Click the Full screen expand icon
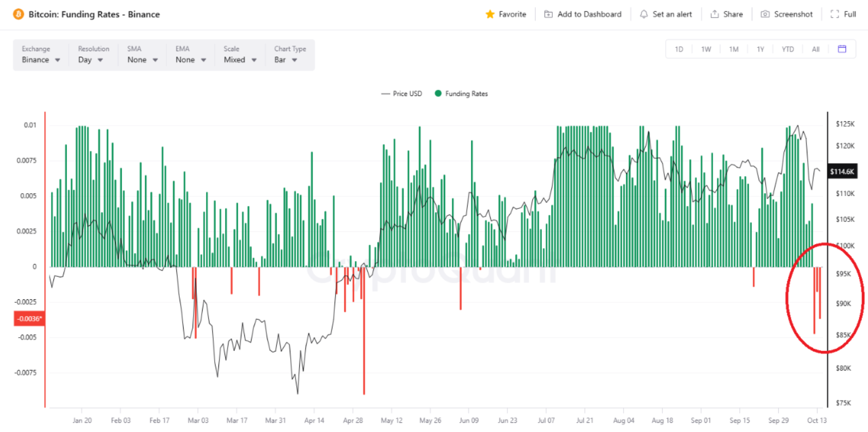This screenshot has width=868, height=432. click(x=835, y=14)
